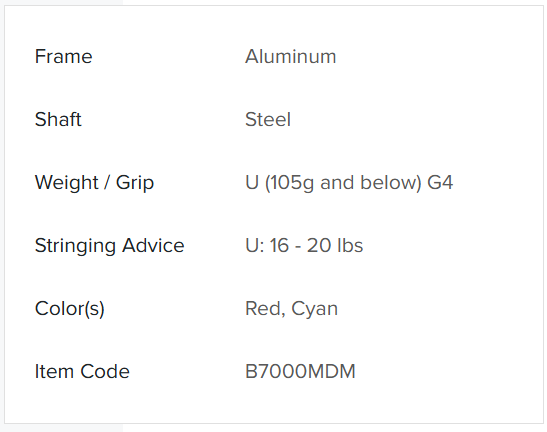Select the Aluminum frame value

pos(291,57)
